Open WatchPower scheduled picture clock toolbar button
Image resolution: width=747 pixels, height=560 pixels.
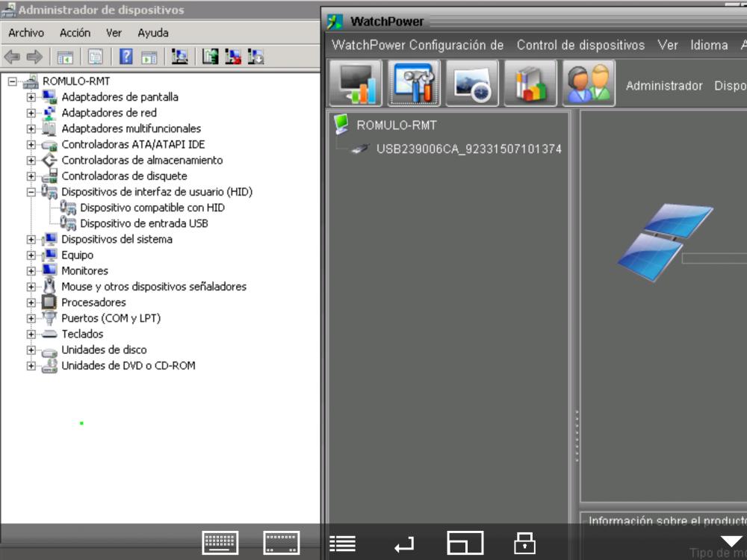(472, 83)
